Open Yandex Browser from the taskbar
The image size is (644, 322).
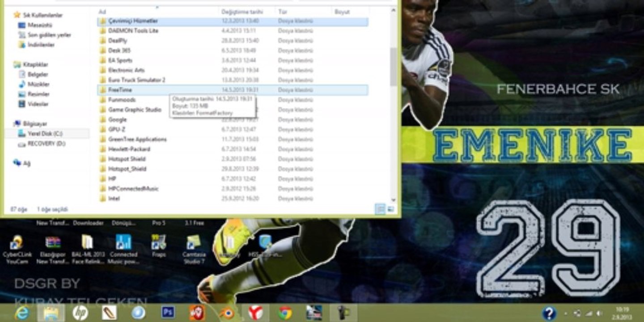coord(255,313)
